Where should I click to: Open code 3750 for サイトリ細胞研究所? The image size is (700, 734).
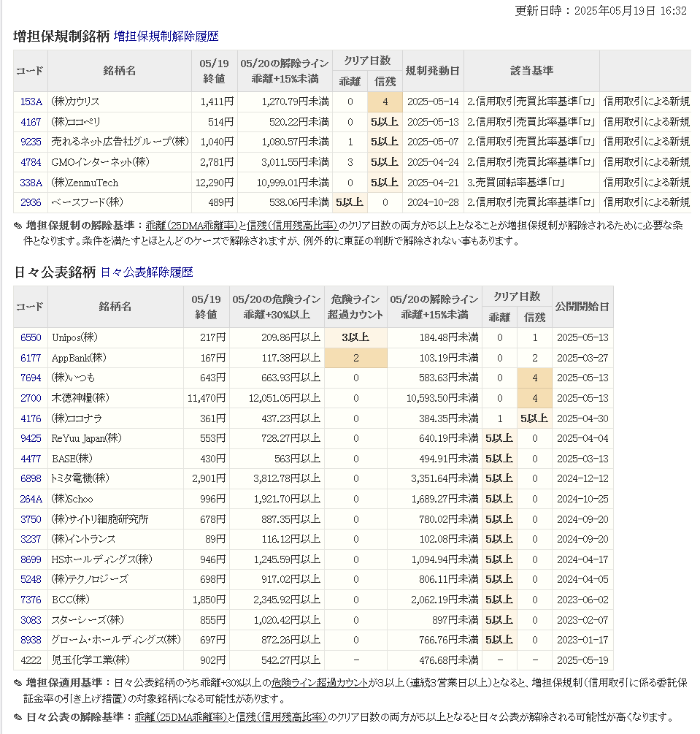point(31,519)
